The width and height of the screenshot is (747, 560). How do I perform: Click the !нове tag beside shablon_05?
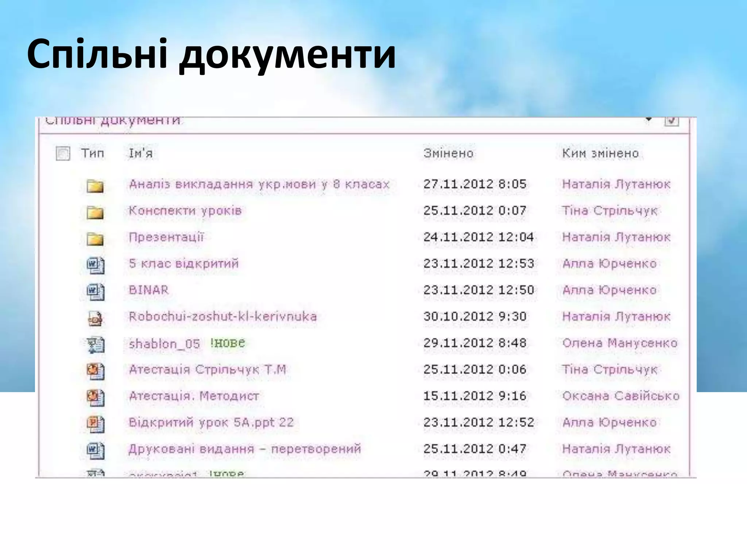[227, 343]
